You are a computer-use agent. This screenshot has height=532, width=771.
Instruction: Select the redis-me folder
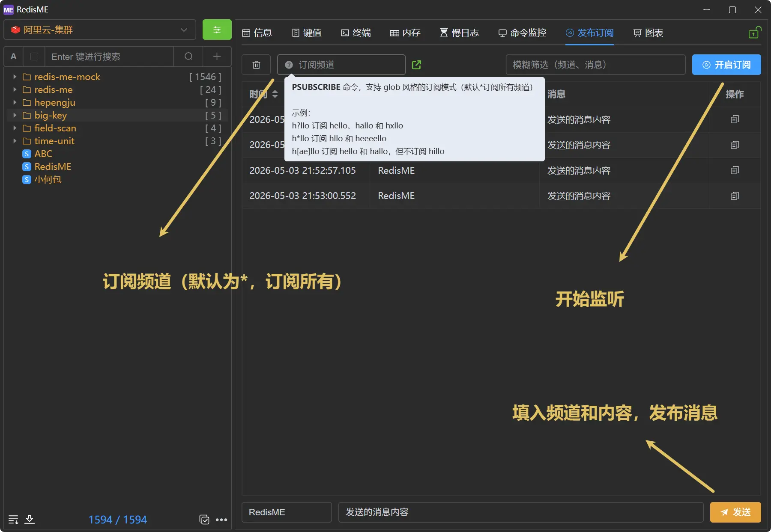point(54,89)
